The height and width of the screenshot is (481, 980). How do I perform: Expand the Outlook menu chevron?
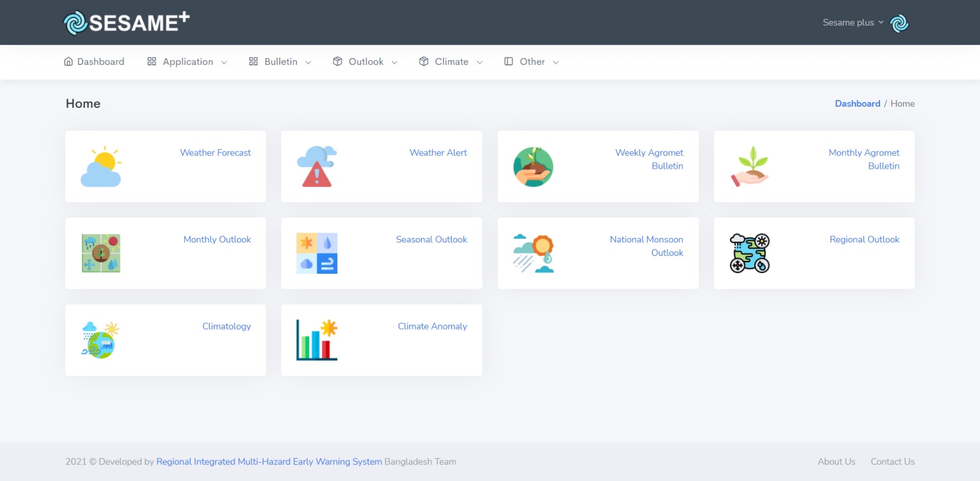click(394, 63)
